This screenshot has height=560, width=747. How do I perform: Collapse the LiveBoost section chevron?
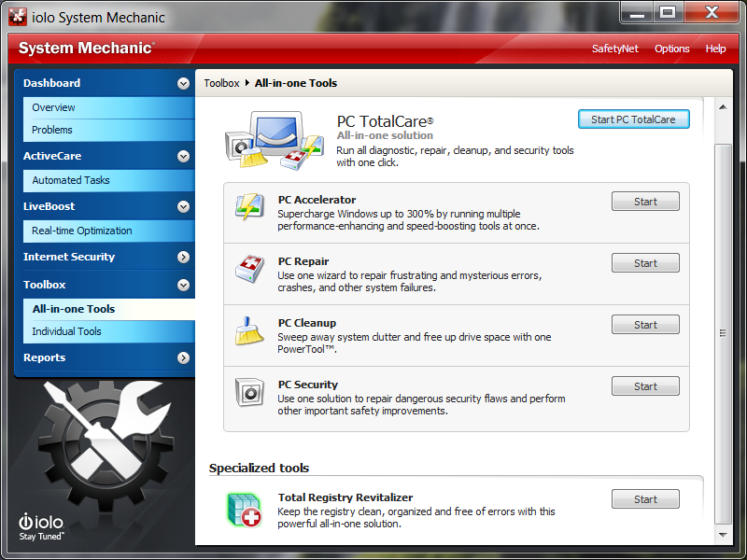point(183,206)
